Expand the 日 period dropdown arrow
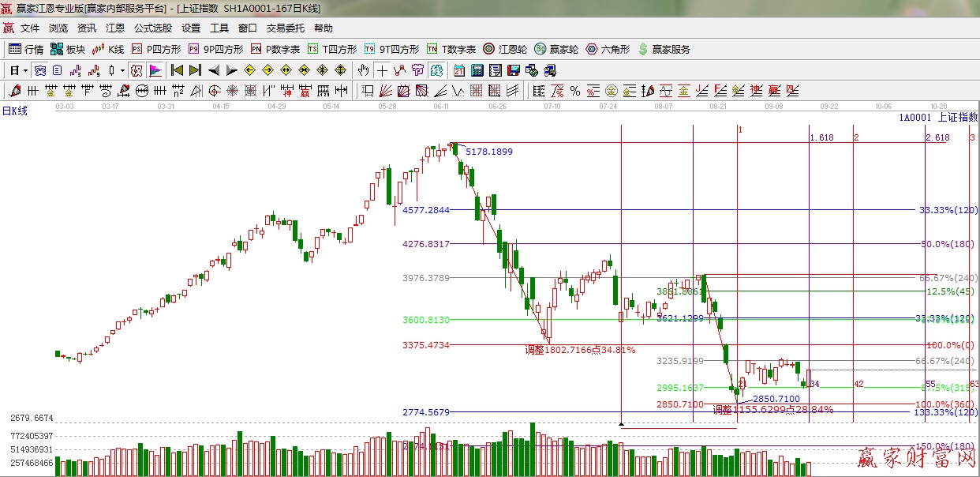 click(x=25, y=70)
